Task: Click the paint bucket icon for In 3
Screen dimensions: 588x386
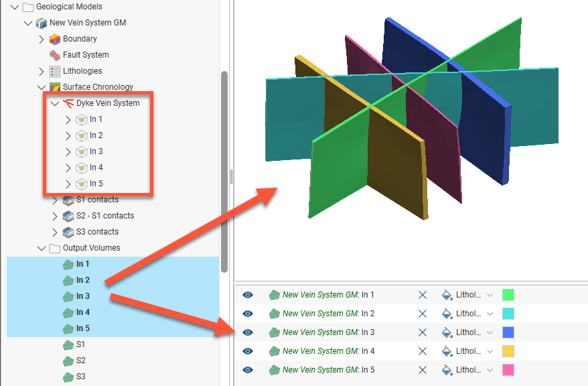Action: (x=447, y=332)
